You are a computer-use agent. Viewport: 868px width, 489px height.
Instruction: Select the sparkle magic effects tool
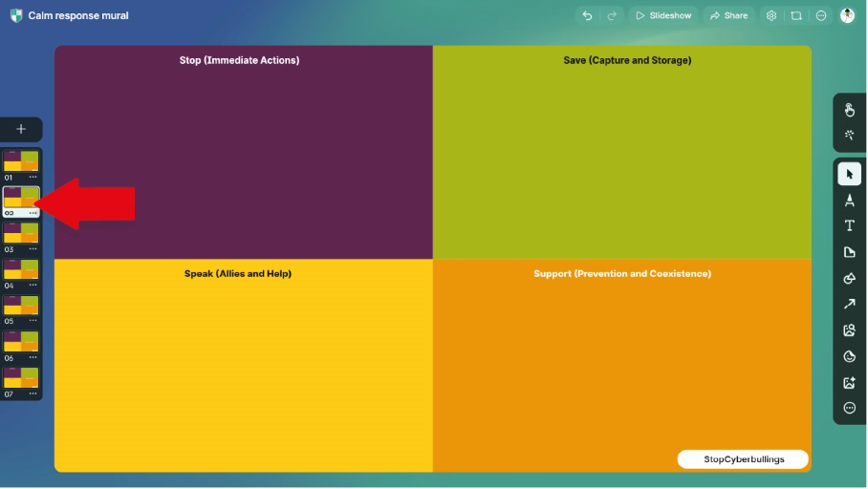[x=849, y=135]
